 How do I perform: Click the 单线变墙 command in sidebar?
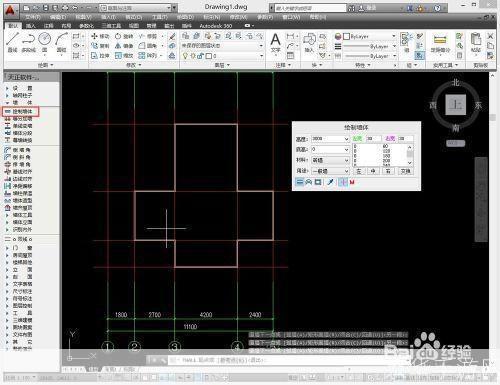pyautogui.click(x=19, y=126)
